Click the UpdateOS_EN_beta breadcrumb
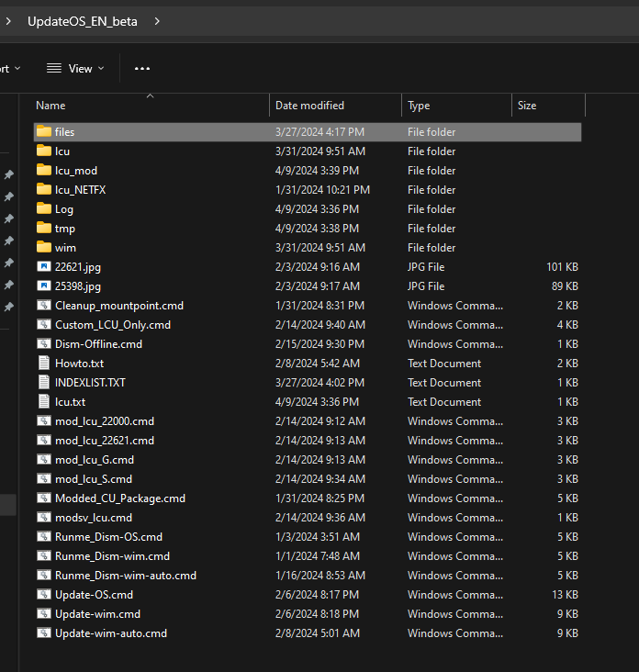The width and height of the screenshot is (639, 672). (x=83, y=21)
